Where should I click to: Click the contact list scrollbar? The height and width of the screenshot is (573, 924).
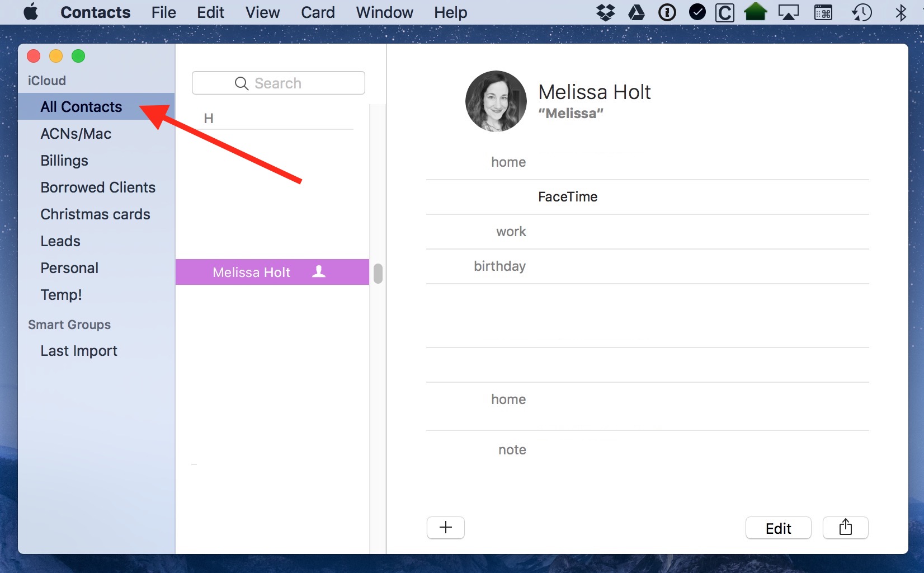click(x=378, y=274)
